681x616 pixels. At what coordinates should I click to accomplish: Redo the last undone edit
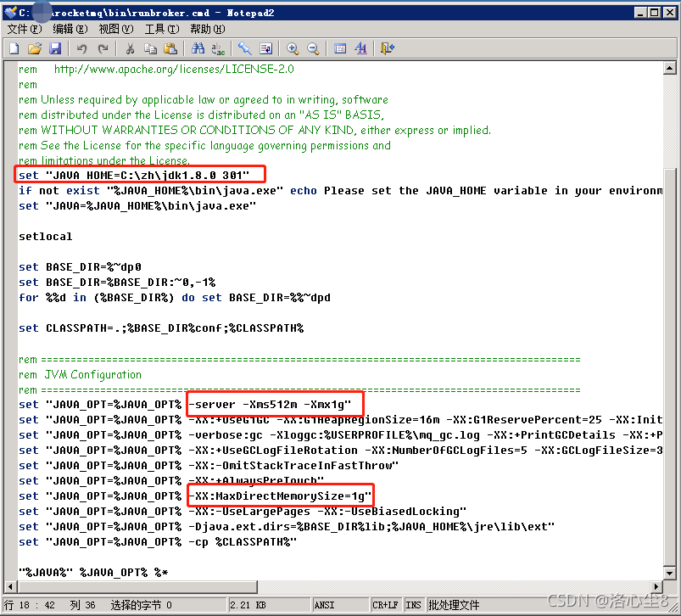103,48
